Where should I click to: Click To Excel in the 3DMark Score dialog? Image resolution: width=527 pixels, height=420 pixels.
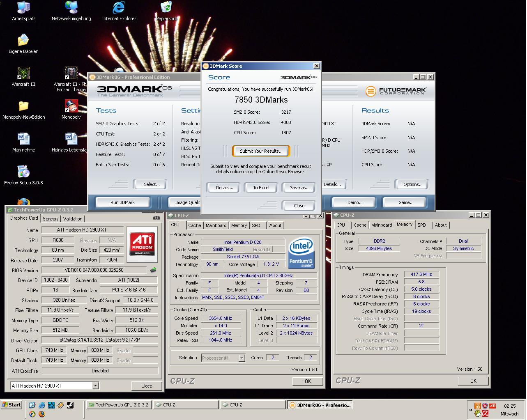click(261, 188)
